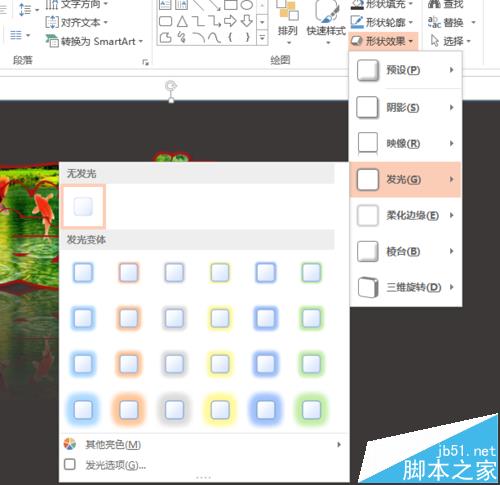
Task: Open the 形状效果 dropdown
Action: pyautogui.click(x=383, y=41)
